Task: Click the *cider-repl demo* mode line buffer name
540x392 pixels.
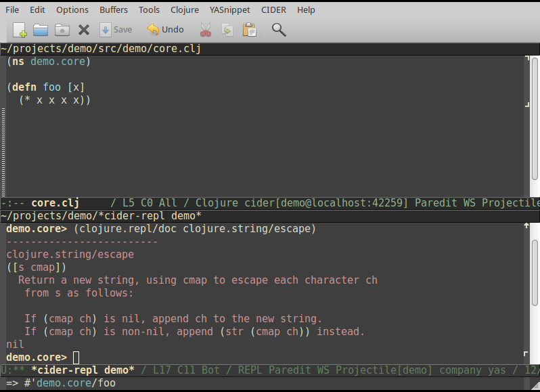Action: point(83,370)
